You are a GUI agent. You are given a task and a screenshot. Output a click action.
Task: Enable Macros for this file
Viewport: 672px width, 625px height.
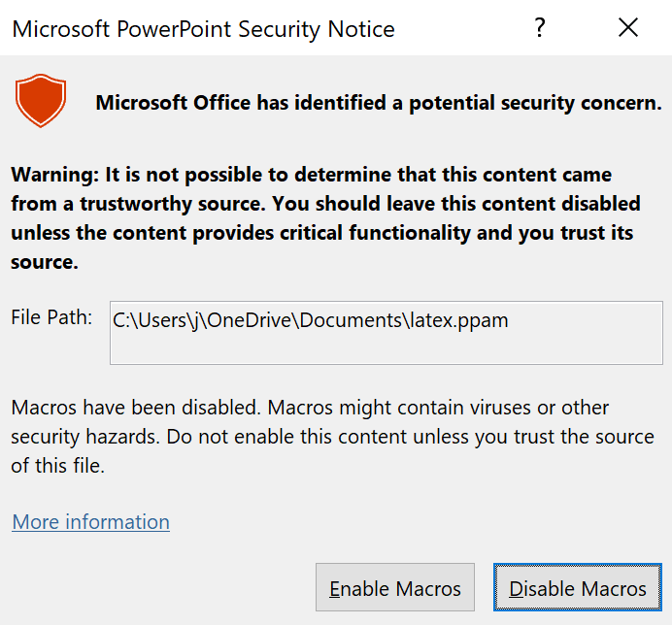click(x=395, y=588)
